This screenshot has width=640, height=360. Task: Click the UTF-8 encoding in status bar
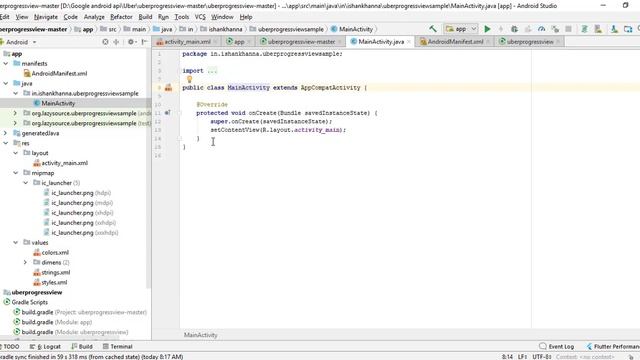pyautogui.click(x=542, y=357)
